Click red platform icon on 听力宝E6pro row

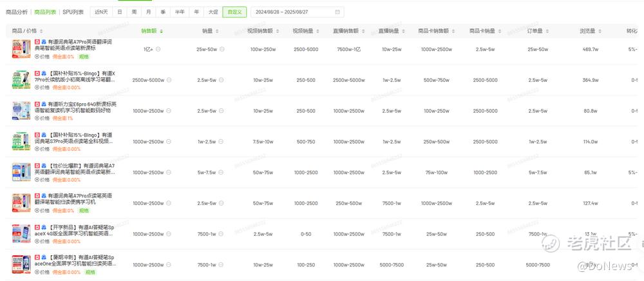point(37,104)
